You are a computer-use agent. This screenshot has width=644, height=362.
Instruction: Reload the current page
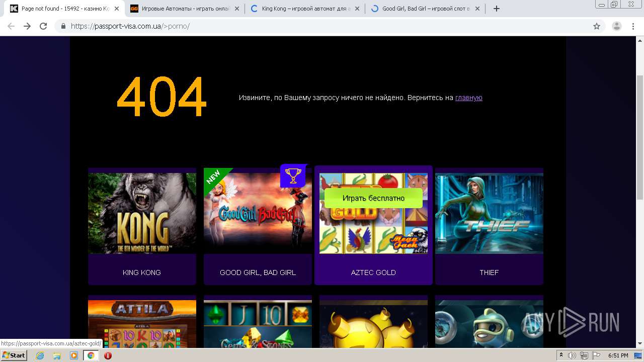click(43, 26)
